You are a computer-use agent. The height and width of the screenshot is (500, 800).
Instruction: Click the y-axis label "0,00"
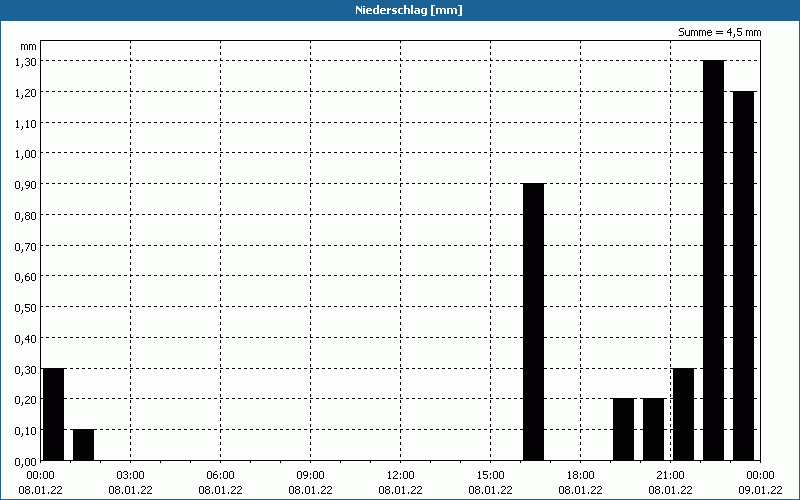point(26,462)
